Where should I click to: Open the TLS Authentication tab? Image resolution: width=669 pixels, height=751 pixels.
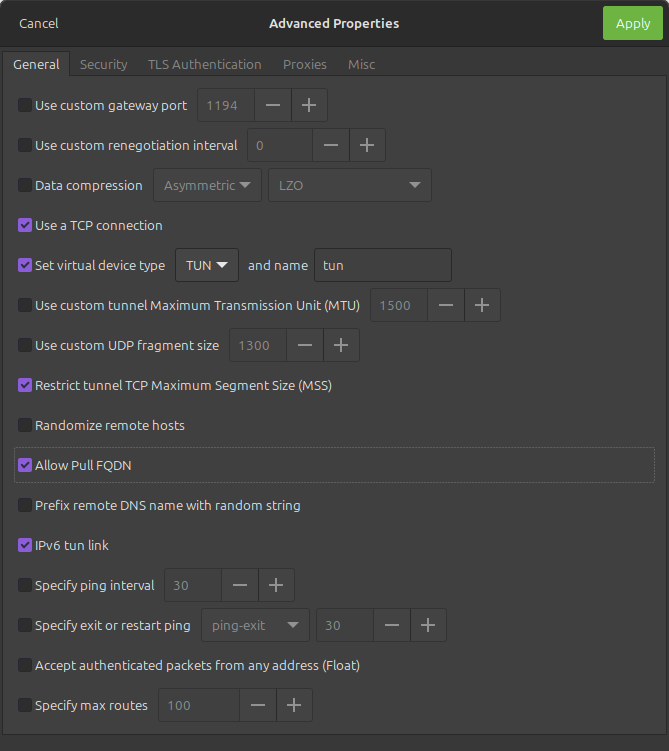pyautogui.click(x=204, y=64)
